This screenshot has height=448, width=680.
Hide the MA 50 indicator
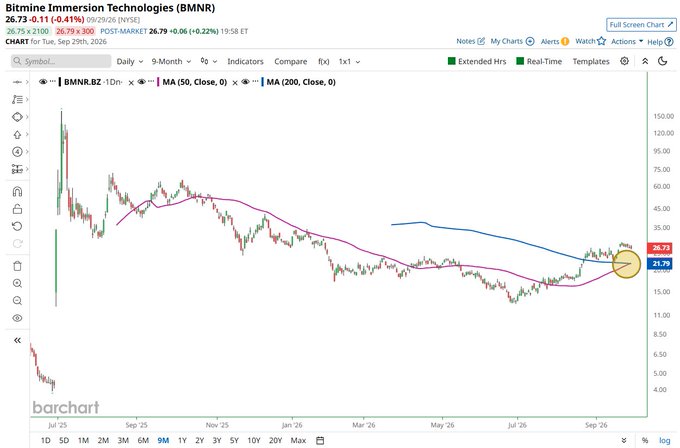pos(142,82)
